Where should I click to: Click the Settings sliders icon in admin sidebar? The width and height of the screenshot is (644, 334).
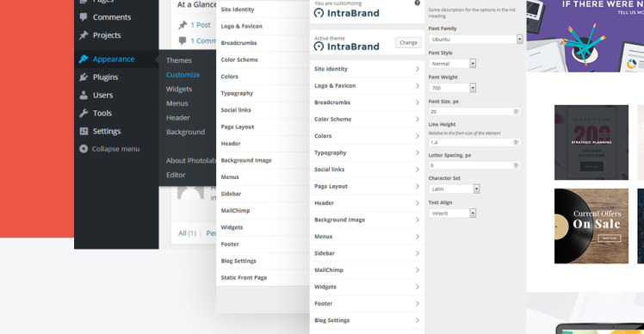[x=84, y=132]
